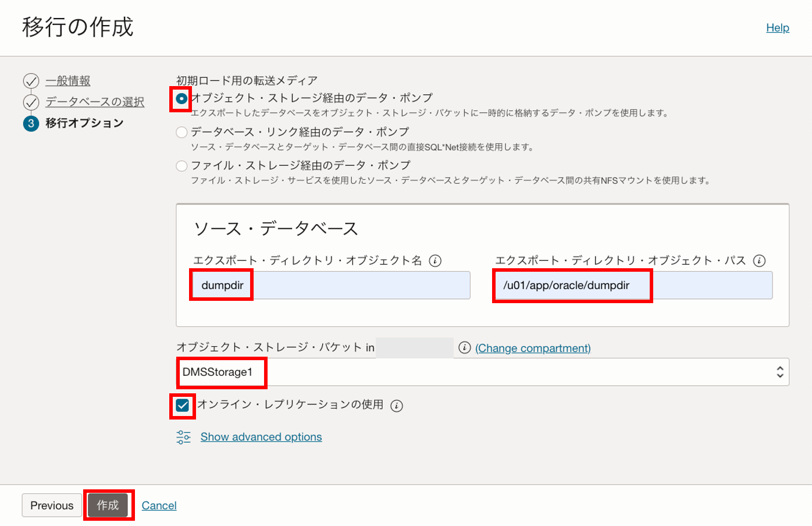Select データベース・リンク経由のデータ・ポンプ option
Screen dimensions: 812x526
[183, 132]
